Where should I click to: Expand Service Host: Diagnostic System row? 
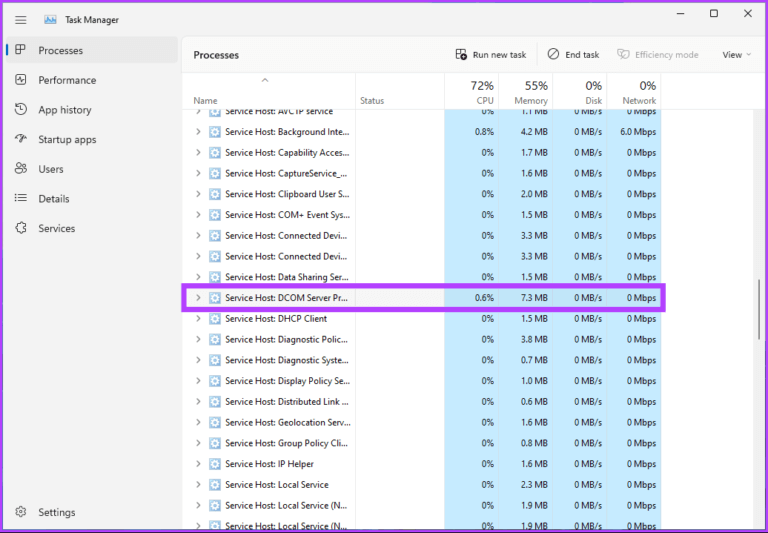198,360
